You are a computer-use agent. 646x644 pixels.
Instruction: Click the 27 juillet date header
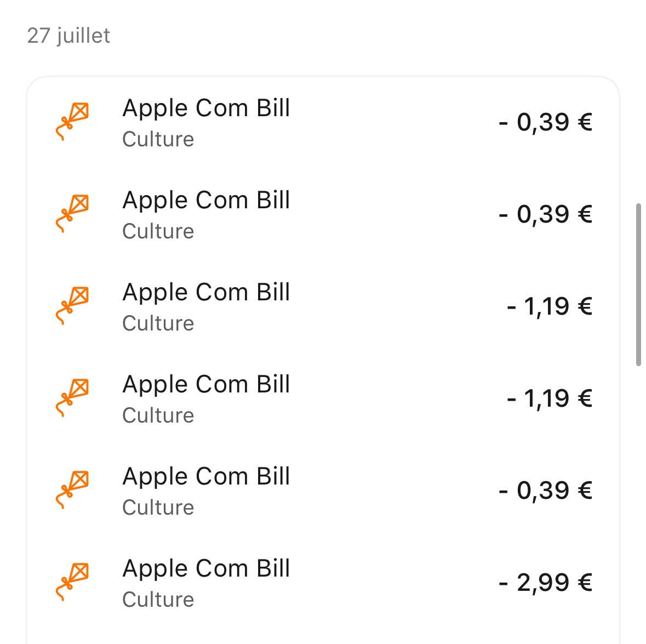68,36
